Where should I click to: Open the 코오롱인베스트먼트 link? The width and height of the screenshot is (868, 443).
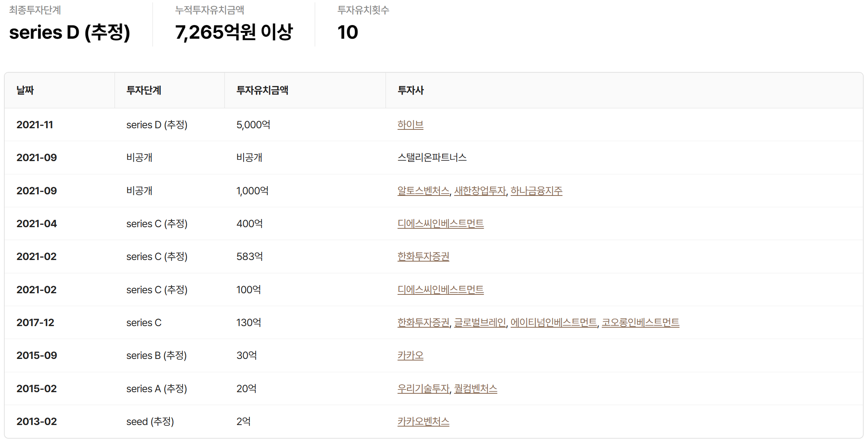click(x=640, y=323)
